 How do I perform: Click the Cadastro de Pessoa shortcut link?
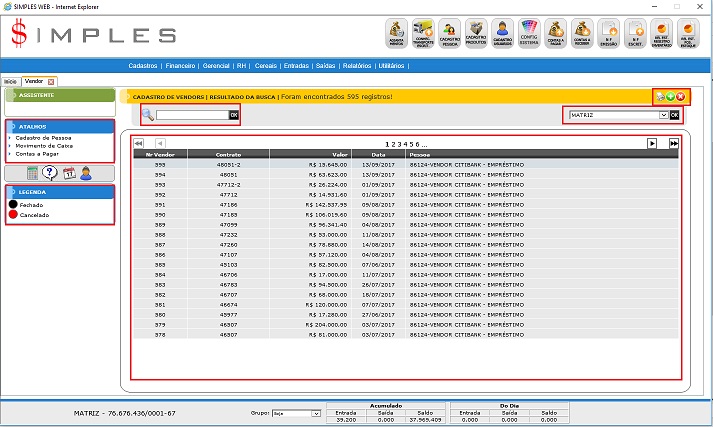tap(44, 137)
